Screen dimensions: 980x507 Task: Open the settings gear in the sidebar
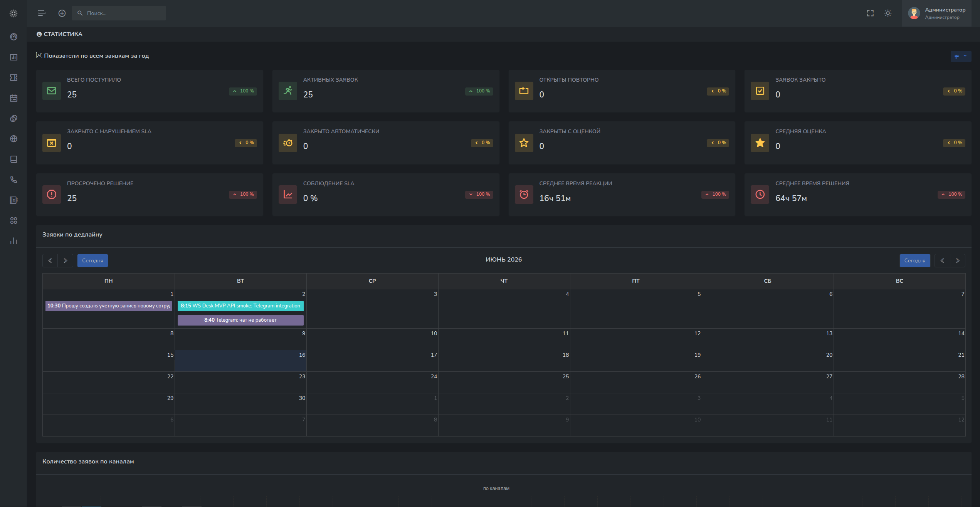[x=13, y=13]
